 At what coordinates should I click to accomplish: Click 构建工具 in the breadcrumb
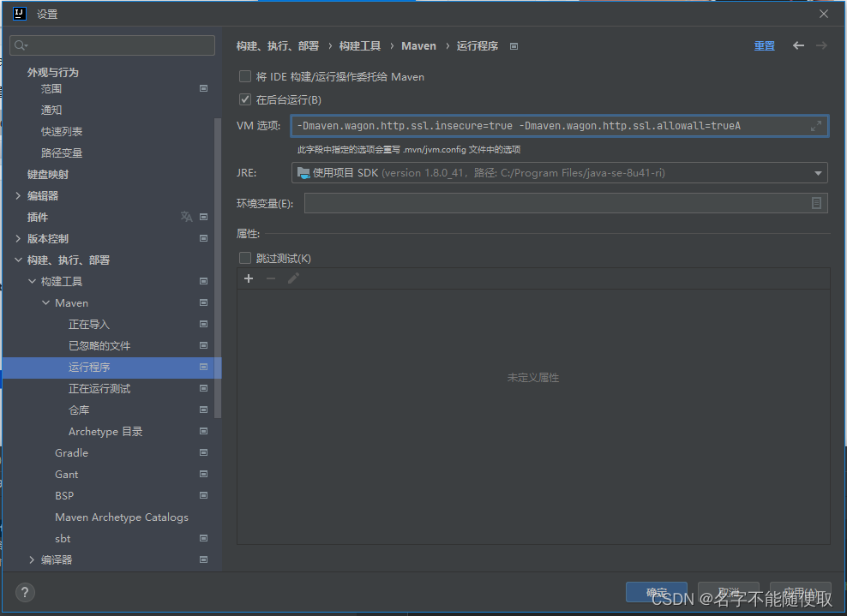(x=360, y=46)
